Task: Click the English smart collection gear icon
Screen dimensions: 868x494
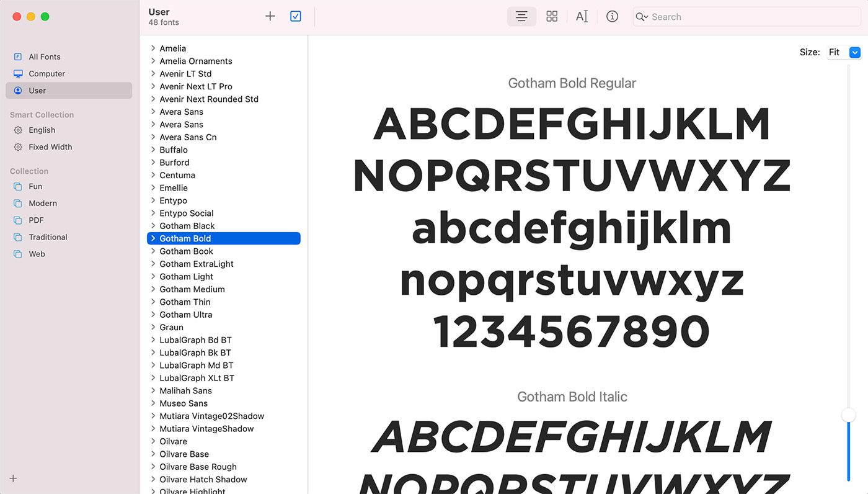Action: [x=18, y=130]
